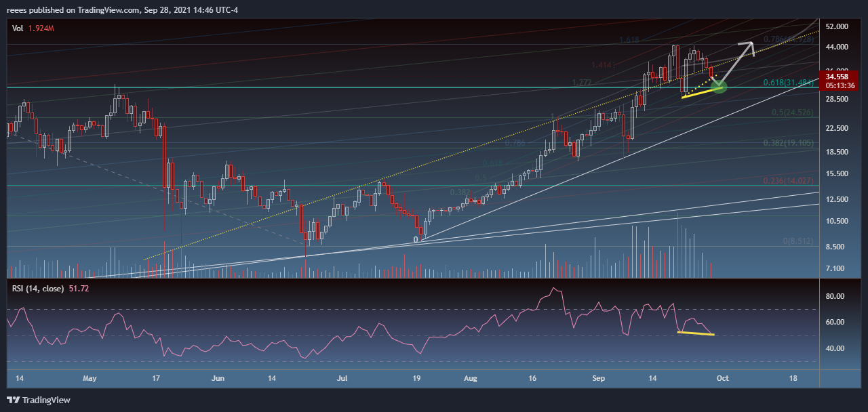Screen dimensions: 868x412
Task: Click the 'RSI (14, close)' indicator label
Action: tap(38, 289)
